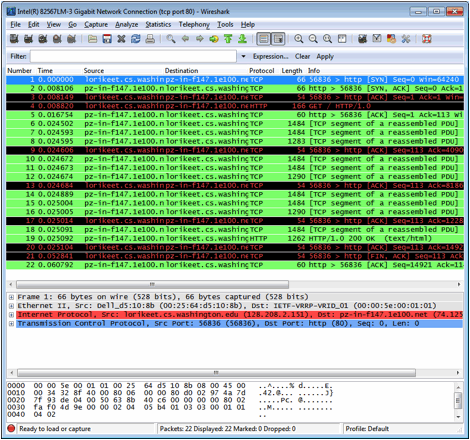Edit display filters from toolbar
This screenshot has height=440, width=470.
click(377, 39)
